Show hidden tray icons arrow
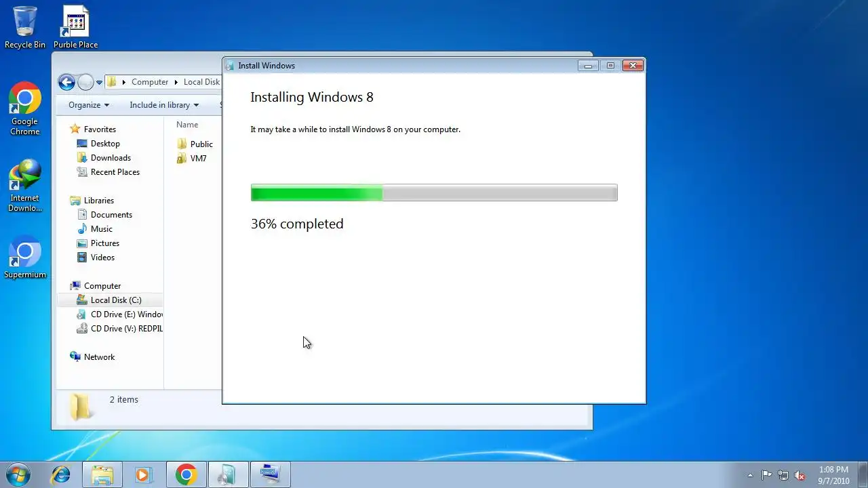This screenshot has width=868, height=488. [x=750, y=475]
